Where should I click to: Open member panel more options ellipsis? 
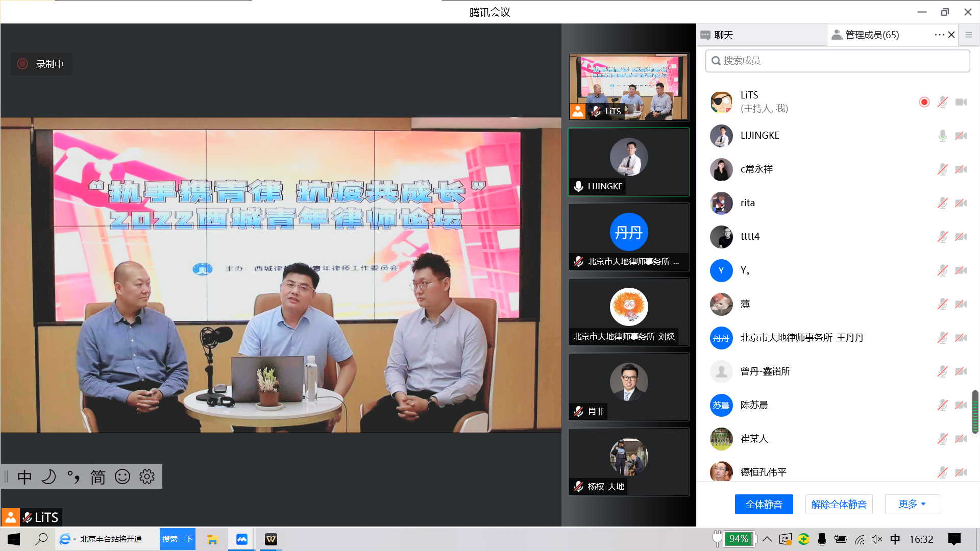point(939,35)
